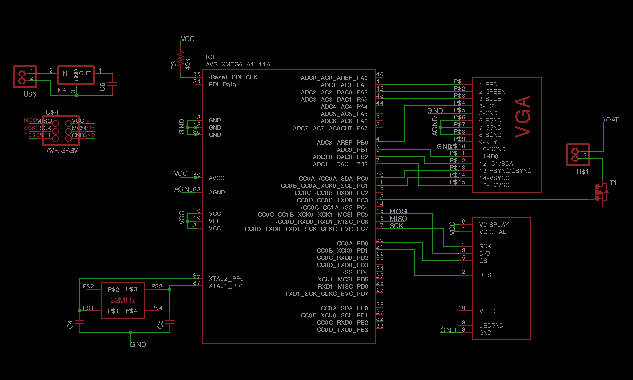Click the right crystal load capacitor
Image resolution: width=633 pixels, height=380 pixels.
point(170,323)
